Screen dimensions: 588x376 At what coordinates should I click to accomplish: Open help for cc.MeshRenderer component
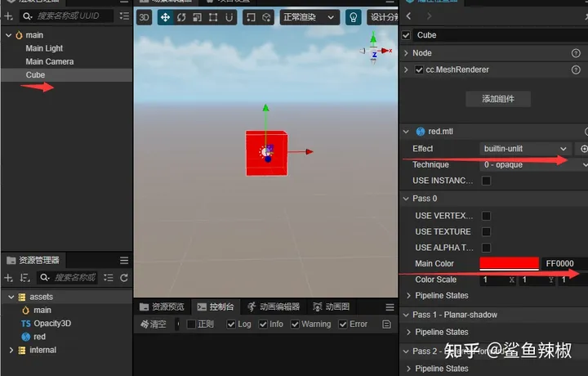click(x=576, y=69)
